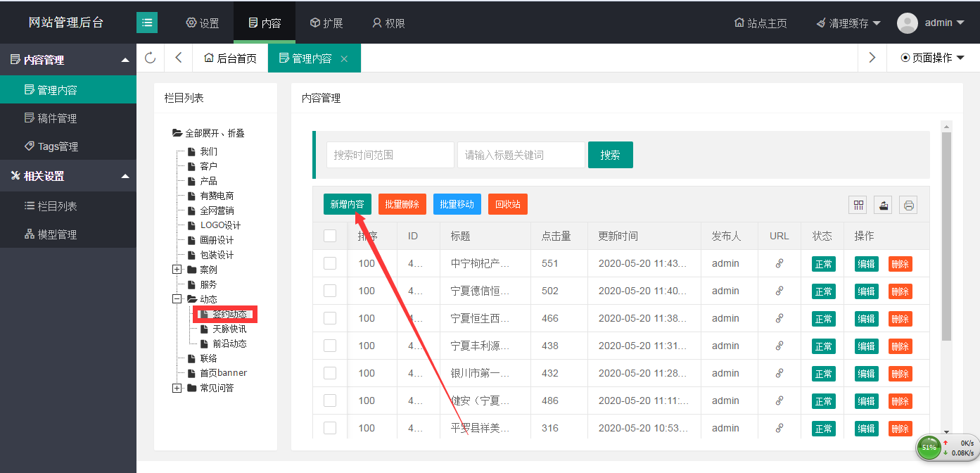Click the export table icon
The width and height of the screenshot is (980, 473).
883,205
